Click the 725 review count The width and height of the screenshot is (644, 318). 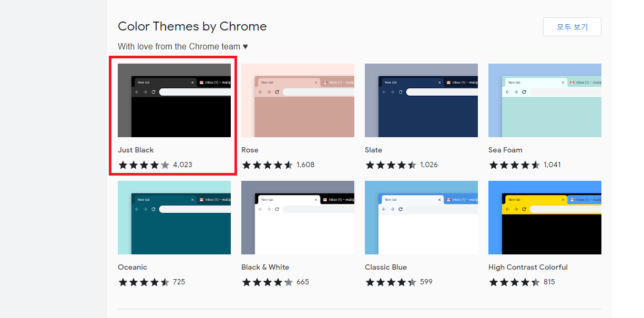click(179, 282)
